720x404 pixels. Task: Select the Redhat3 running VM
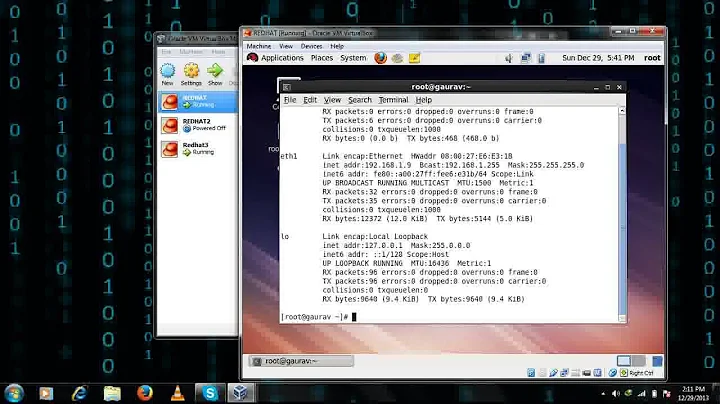click(198, 149)
